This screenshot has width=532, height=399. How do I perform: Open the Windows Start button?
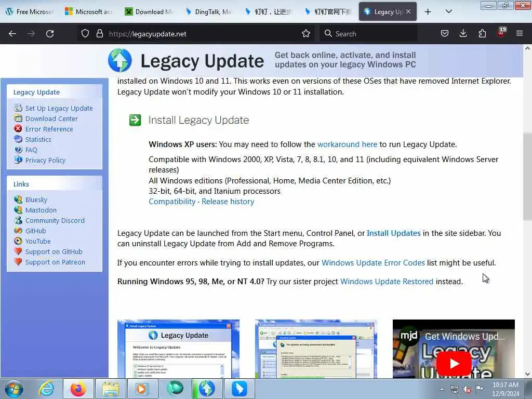pos(14,389)
